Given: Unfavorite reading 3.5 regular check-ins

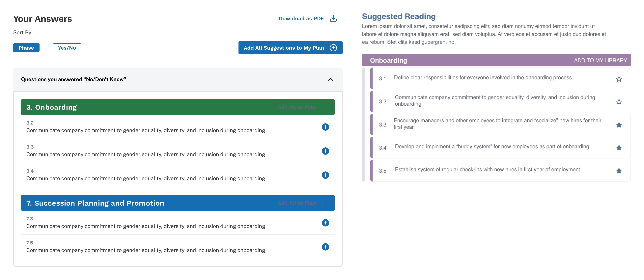Looking at the screenshot, I should click(619, 170).
